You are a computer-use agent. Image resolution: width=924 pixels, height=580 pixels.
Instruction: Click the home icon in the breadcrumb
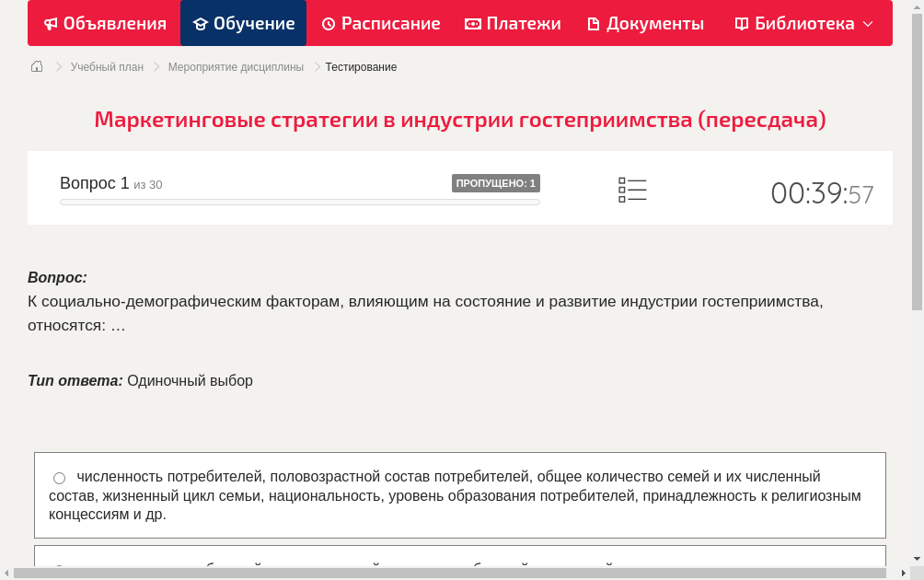36,66
